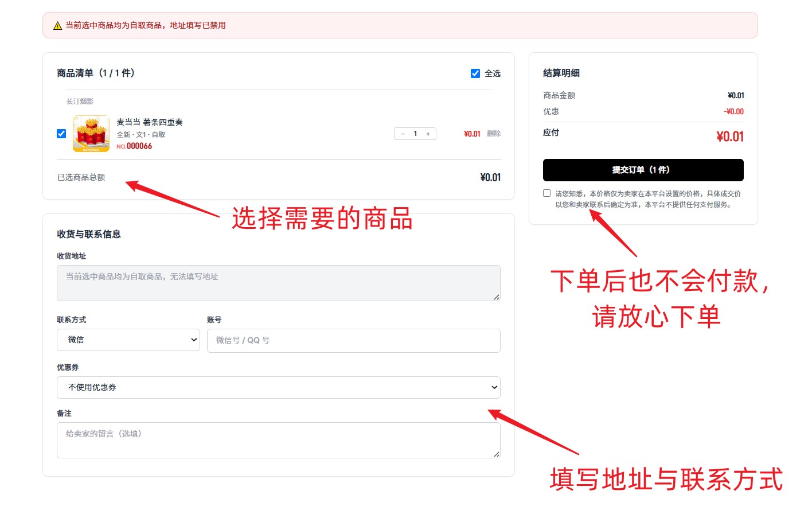Click the item number NO.000066
812x514 pixels.
134,146
